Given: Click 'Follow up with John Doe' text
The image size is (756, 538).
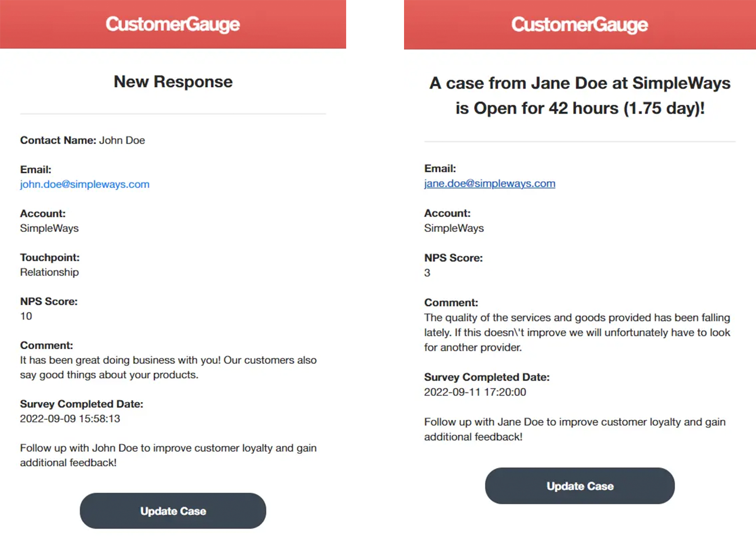Looking at the screenshot, I should point(168,455).
